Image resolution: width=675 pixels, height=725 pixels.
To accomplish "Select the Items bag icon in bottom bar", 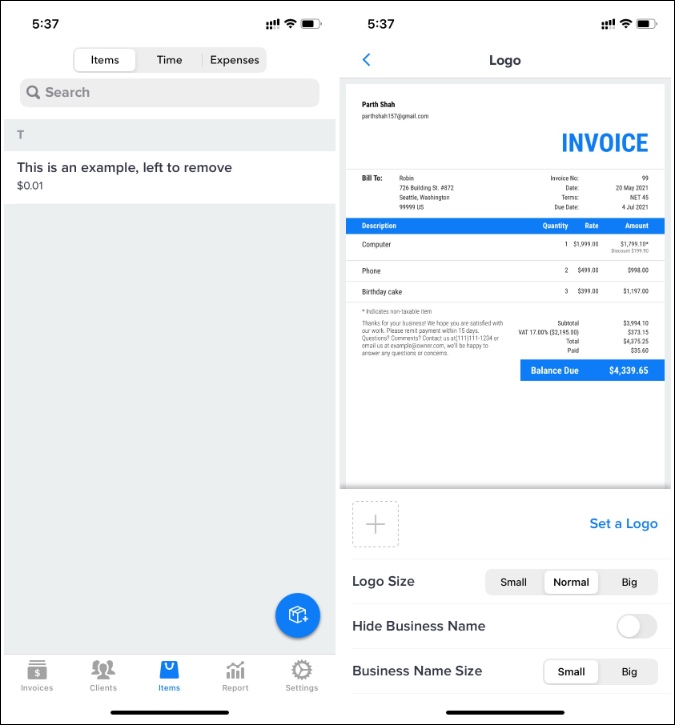I will click(169, 670).
